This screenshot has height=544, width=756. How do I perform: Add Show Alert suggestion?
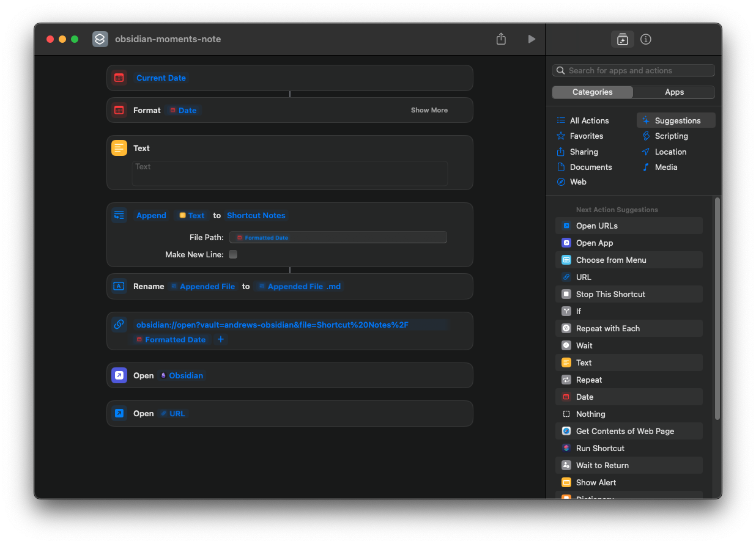[x=629, y=482]
